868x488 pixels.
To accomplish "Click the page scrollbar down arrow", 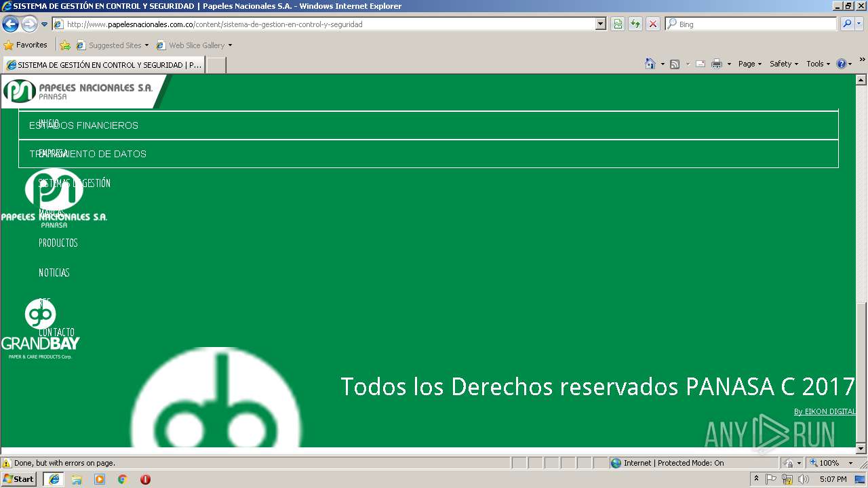I will 861,448.
